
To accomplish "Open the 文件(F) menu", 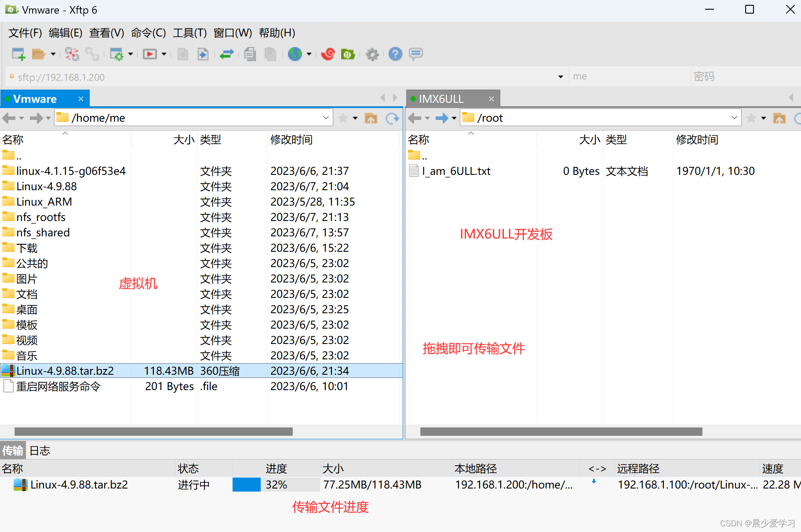I will click(x=25, y=33).
